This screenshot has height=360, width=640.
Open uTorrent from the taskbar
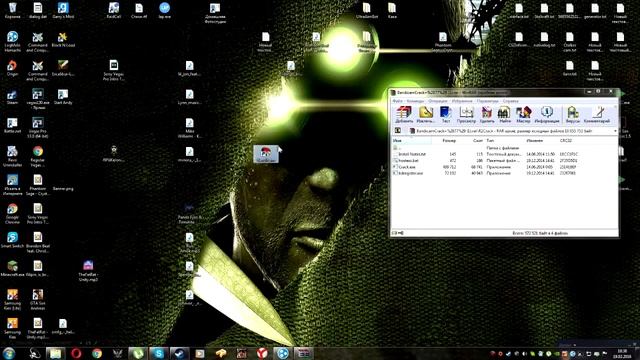pyautogui.click(x=138, y=353)
